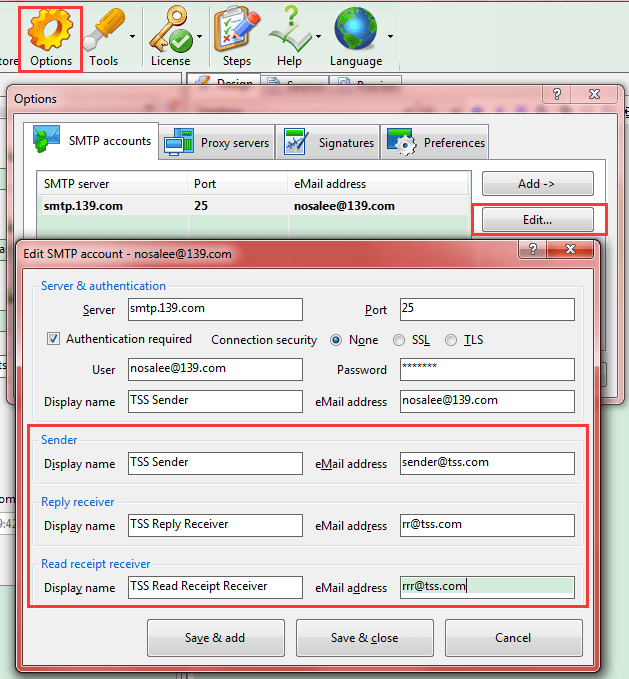Click the Design tab behind Options dialog
The height and width of the screenshot is (679, 629).
[x=224, y=81]
